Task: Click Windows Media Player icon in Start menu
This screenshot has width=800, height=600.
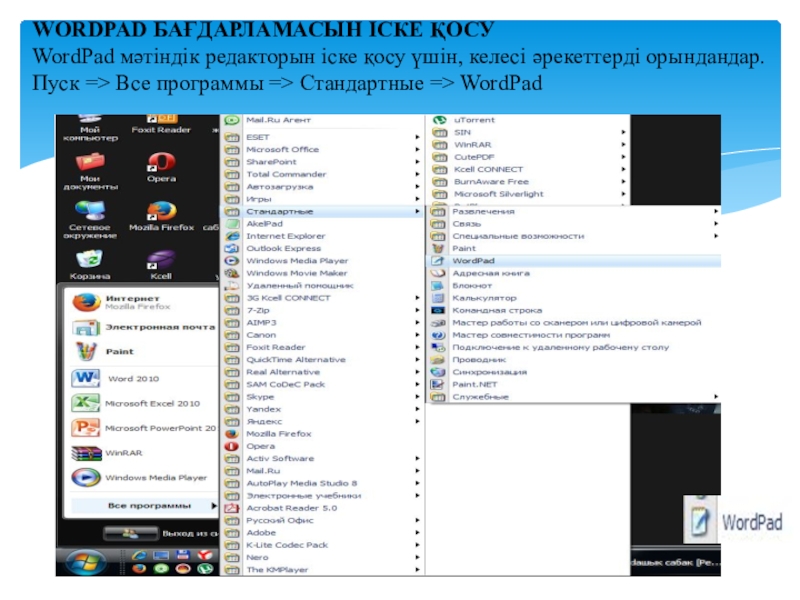Action: pos(86,478)
